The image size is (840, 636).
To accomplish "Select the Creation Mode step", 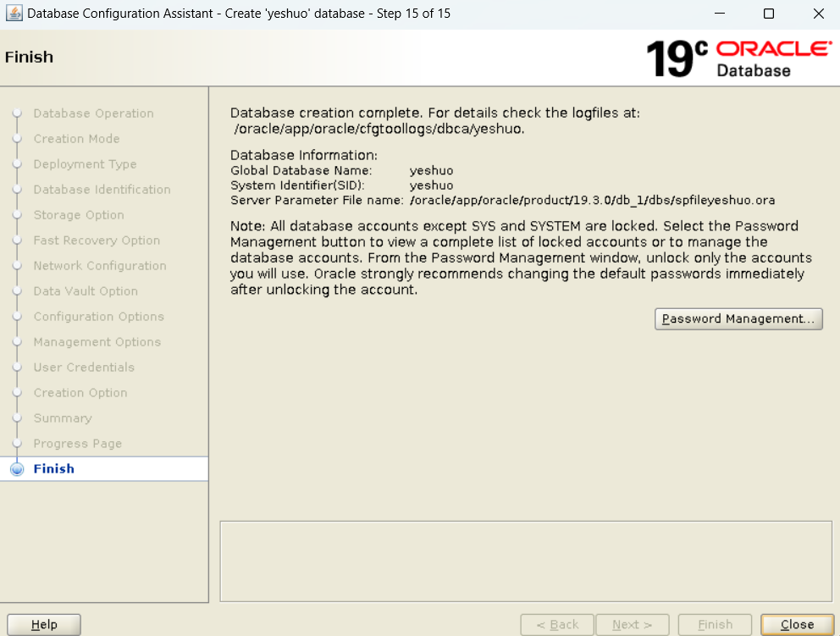I will pos(76,139).
